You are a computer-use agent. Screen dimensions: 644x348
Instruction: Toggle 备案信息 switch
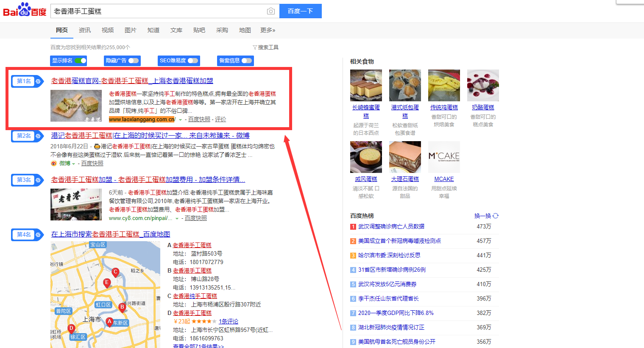click(247, 61)
